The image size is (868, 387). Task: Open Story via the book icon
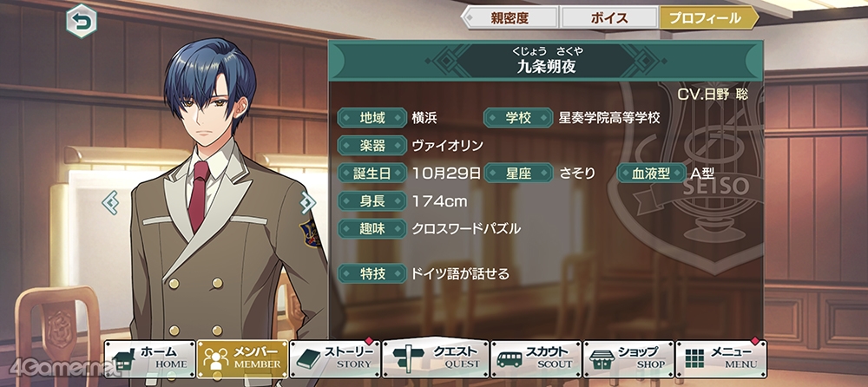tap(309, 359)
